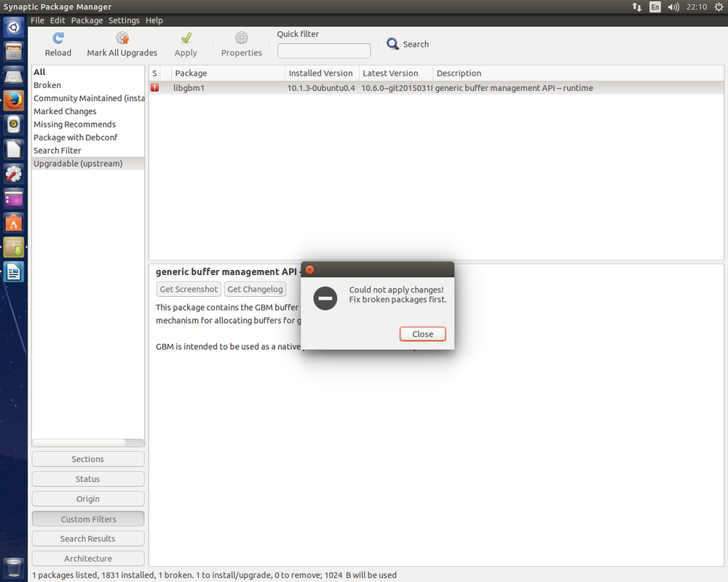
Task: Click the status bar packages summary
Action: 215,575
